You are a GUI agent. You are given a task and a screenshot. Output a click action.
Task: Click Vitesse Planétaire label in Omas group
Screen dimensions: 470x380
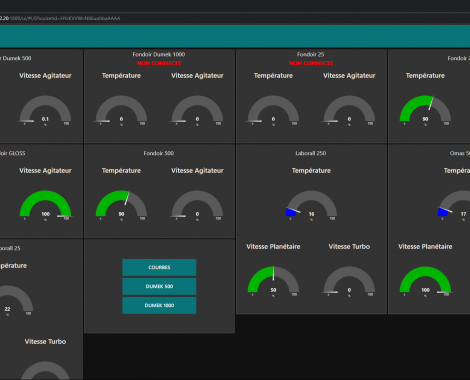point(425,246)
